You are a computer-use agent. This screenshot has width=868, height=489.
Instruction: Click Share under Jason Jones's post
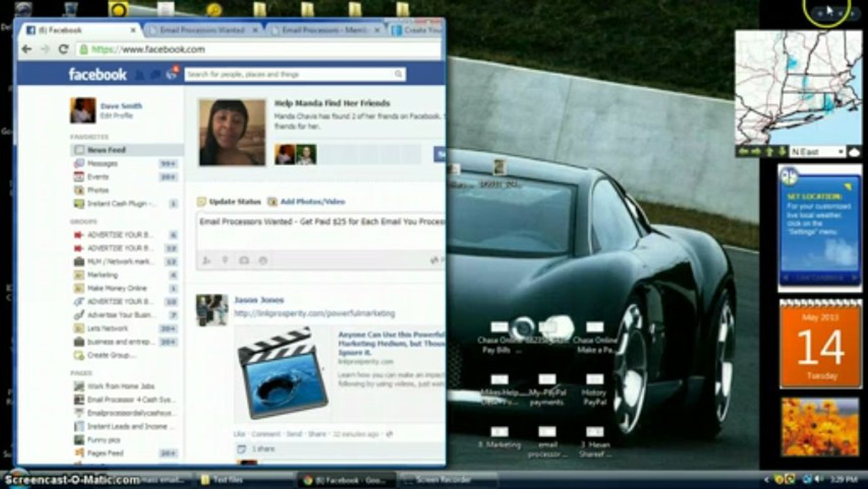(x=317, y=434)
